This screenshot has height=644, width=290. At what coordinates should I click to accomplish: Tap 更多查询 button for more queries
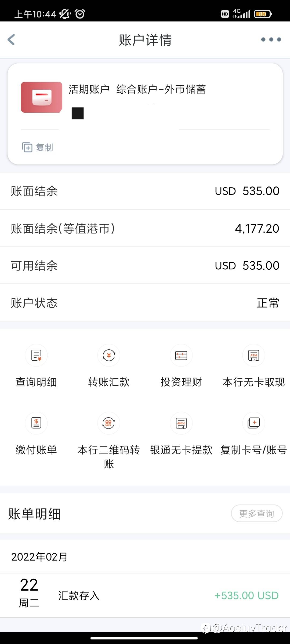257,513
